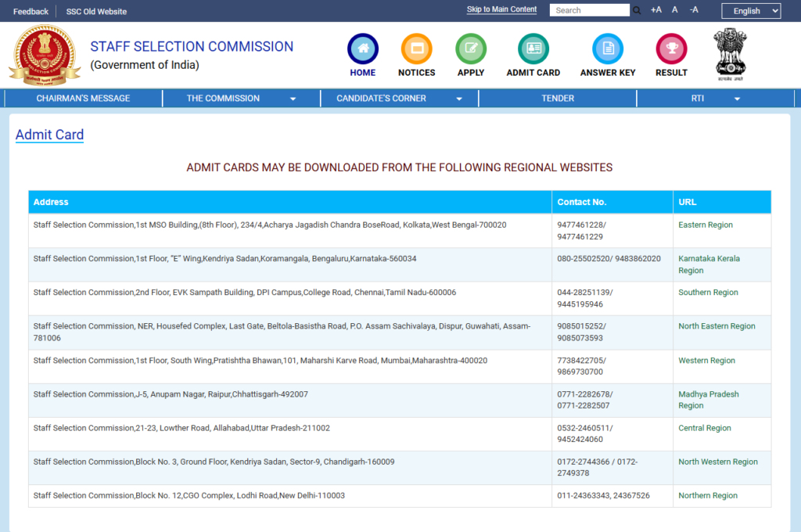Click contact number 9477461228/ 9477461229
This screenshot has width=801, height=532.
[581, 231]
